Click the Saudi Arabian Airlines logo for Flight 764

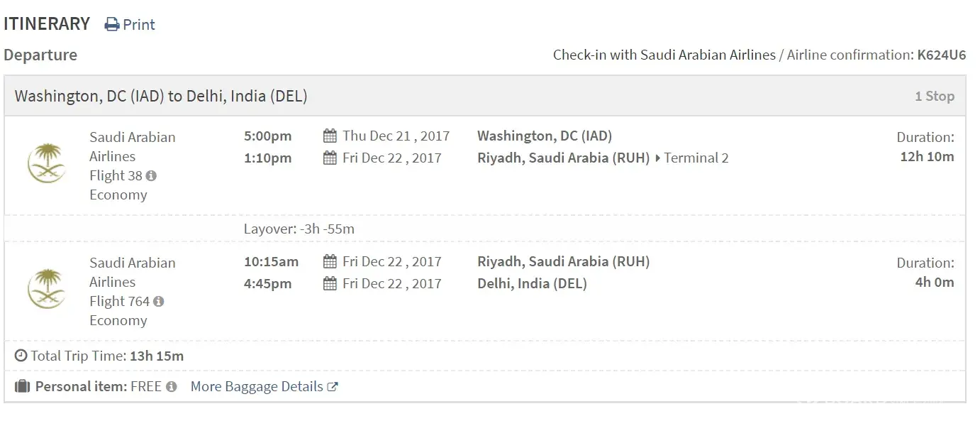(46, 290)
